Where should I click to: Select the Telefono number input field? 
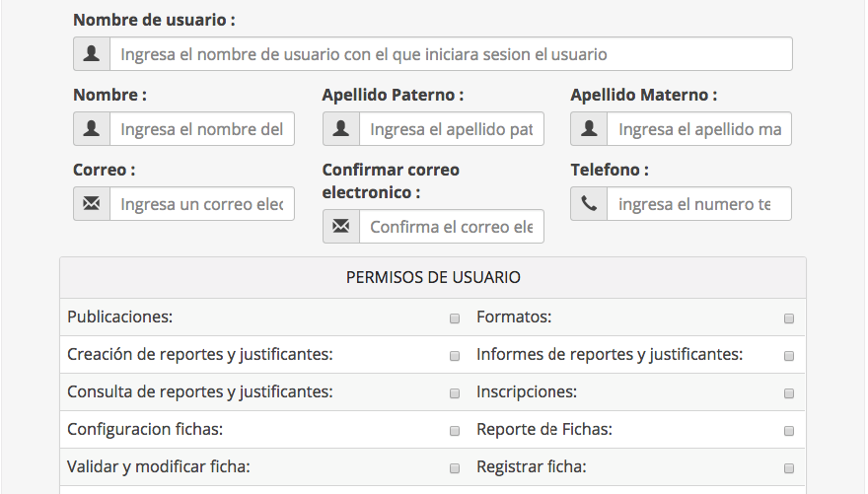[x=698, y=204]
